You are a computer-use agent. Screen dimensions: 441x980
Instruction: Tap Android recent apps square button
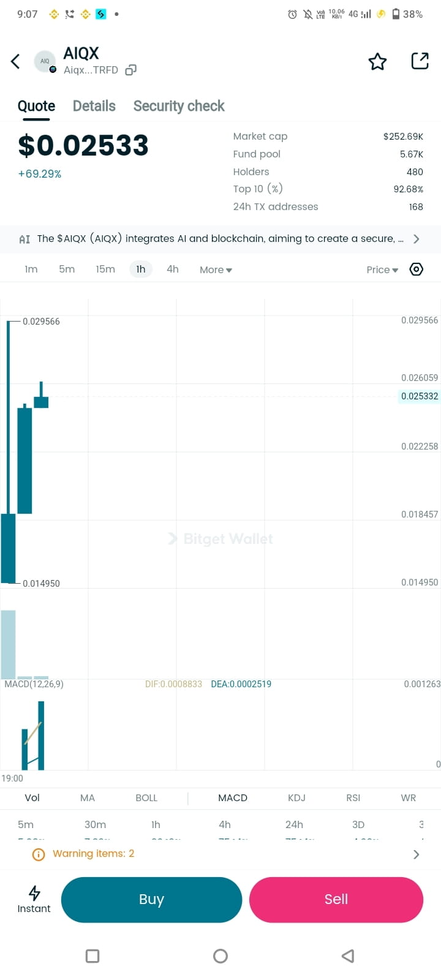92,956
